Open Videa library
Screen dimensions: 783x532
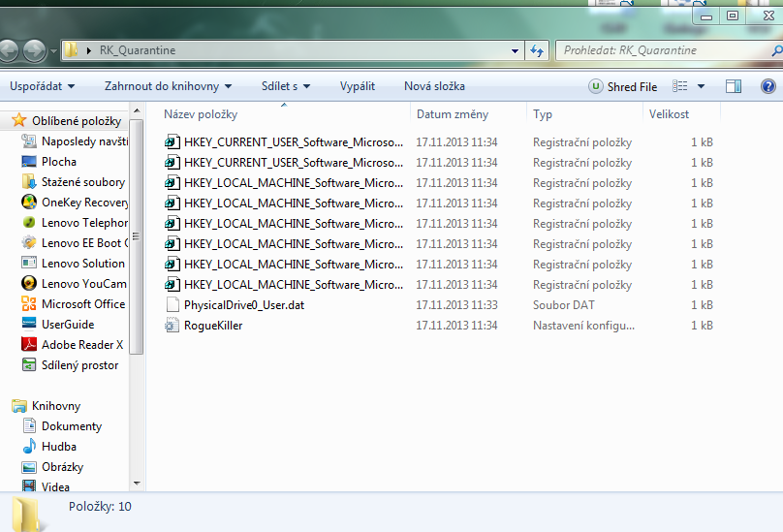55,486
